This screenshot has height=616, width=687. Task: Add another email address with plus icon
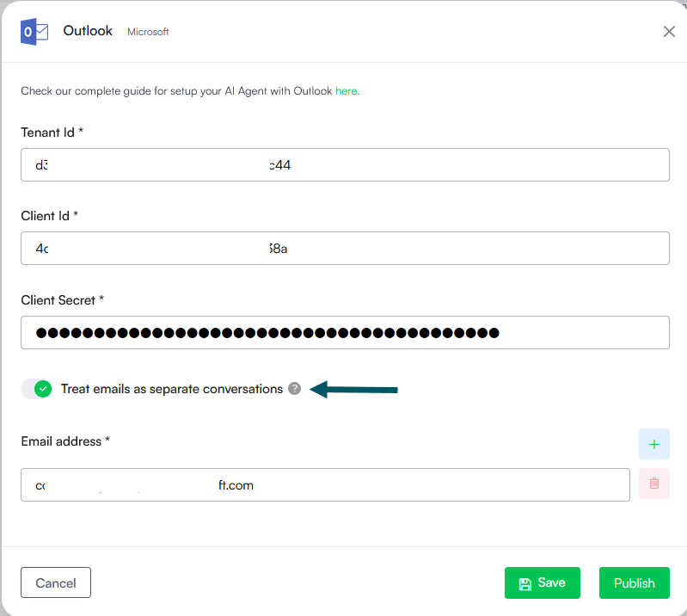coord(653,444)
